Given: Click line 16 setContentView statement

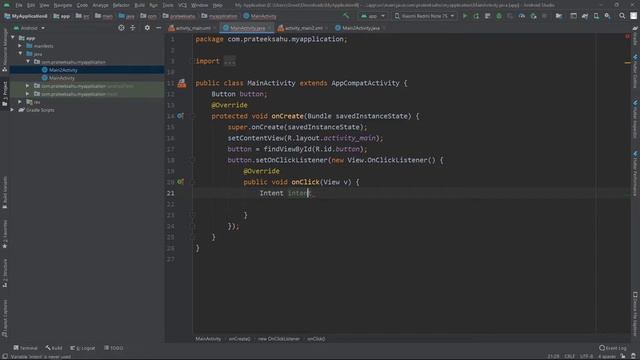Looking at the screenshot, I should tap(305, 138).
